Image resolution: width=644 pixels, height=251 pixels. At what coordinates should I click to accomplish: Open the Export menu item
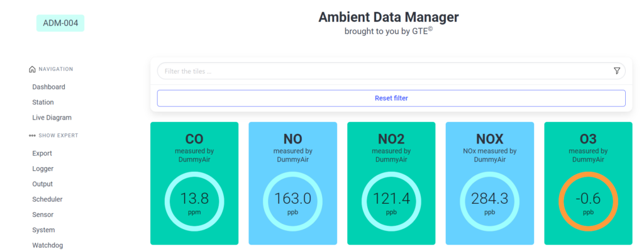click(x=42, y=153)
